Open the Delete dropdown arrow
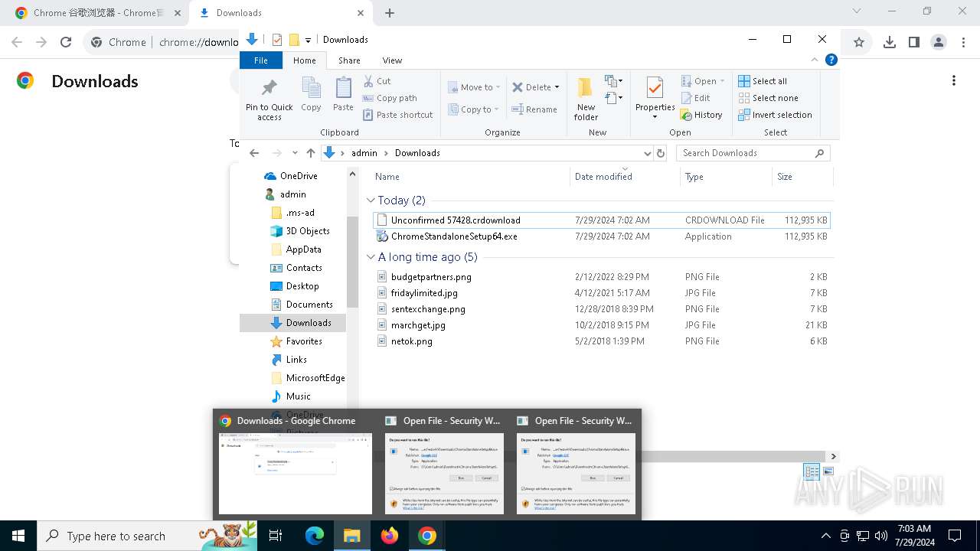This screenshot has height=551, width=980. [557, 87]
